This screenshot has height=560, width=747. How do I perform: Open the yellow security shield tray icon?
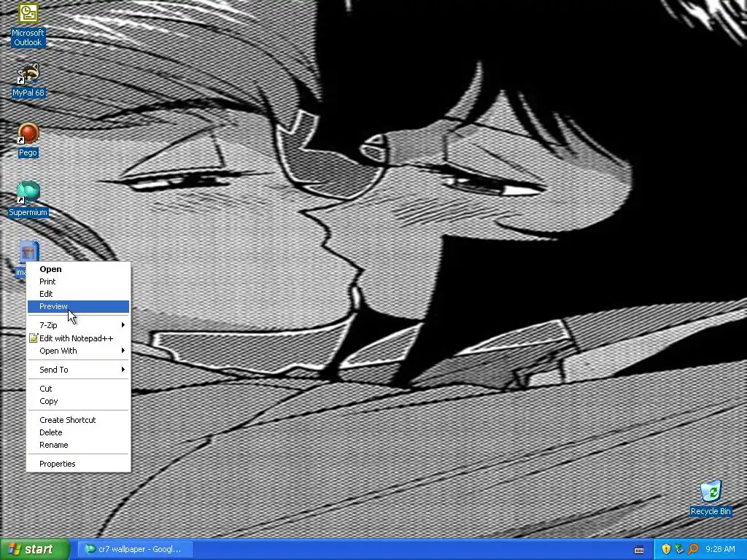click(x=666, y=549)
